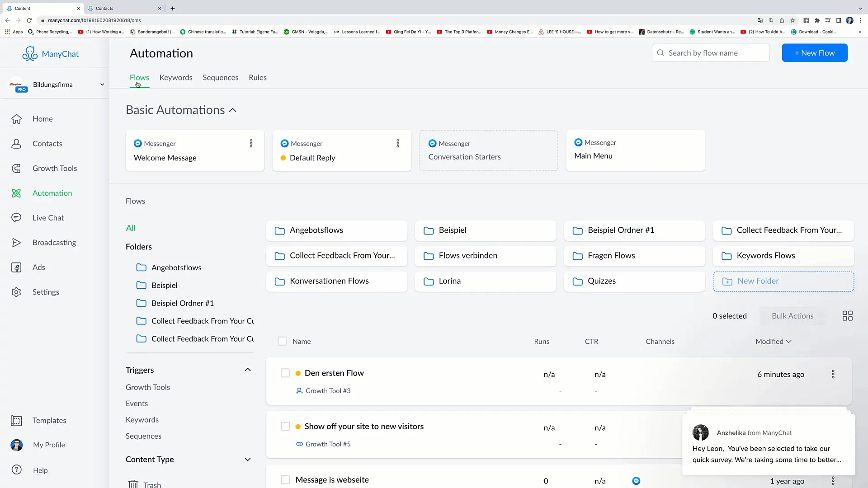Expand the Content Type filter
The height and width of the screenshot is (488, 868).
[x=248, y=460]
